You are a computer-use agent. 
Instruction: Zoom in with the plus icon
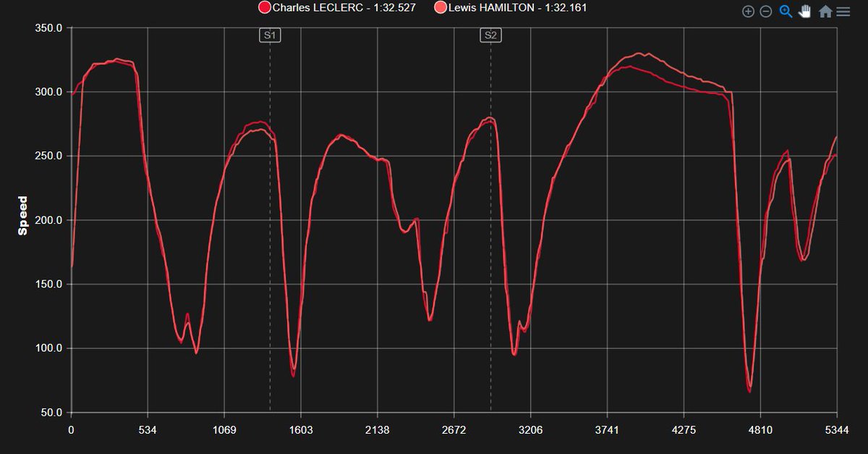[x=748, y=12]
